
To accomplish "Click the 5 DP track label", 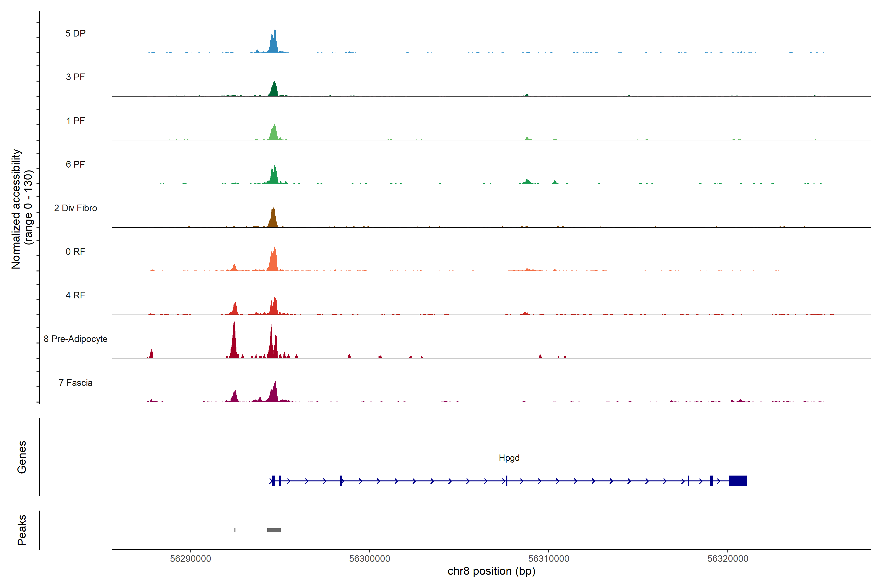I will click(75, 33).
